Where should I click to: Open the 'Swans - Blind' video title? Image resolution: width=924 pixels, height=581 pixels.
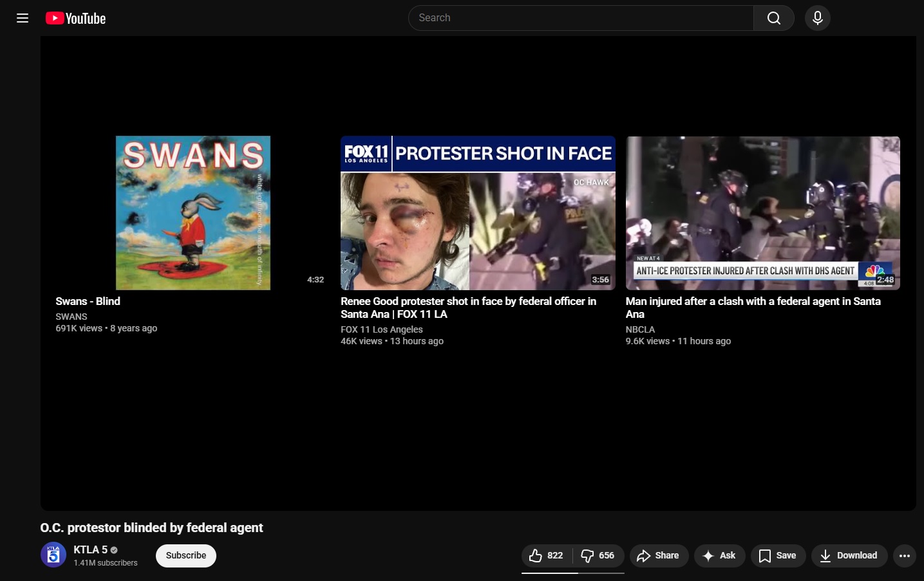click(88, 301)
